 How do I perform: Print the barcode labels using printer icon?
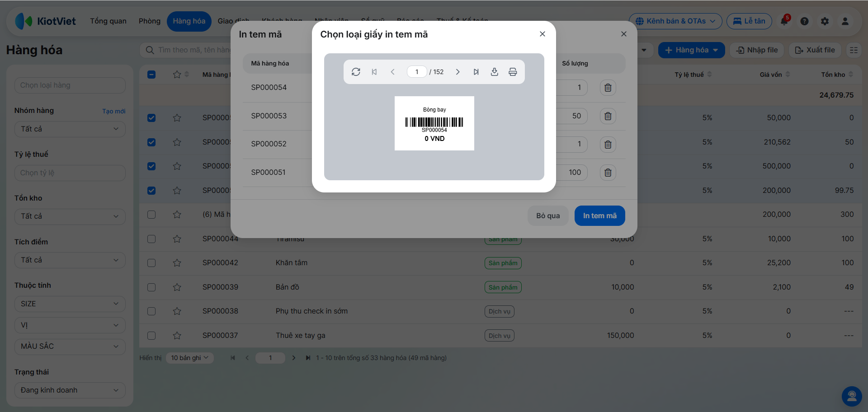513,72
